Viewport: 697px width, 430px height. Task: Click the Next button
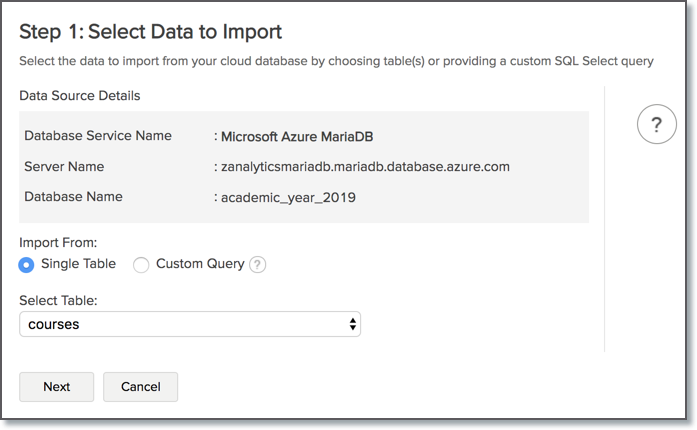tap(57, 387)
